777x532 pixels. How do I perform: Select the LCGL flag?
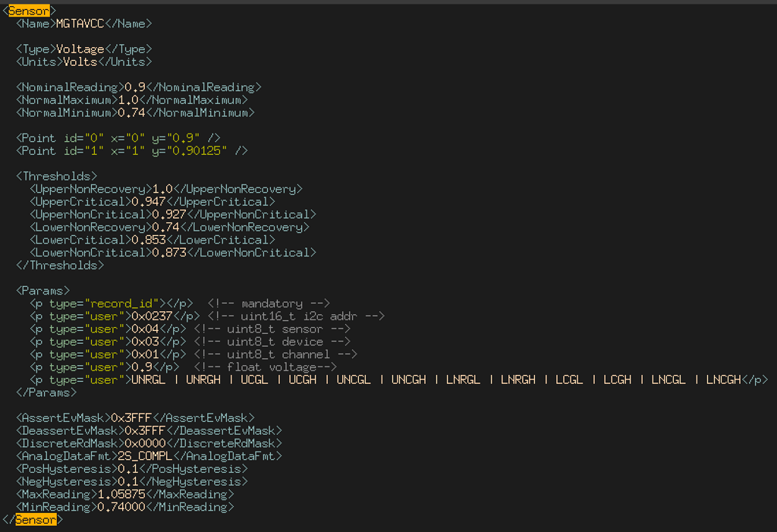click(x=569, y=380)
